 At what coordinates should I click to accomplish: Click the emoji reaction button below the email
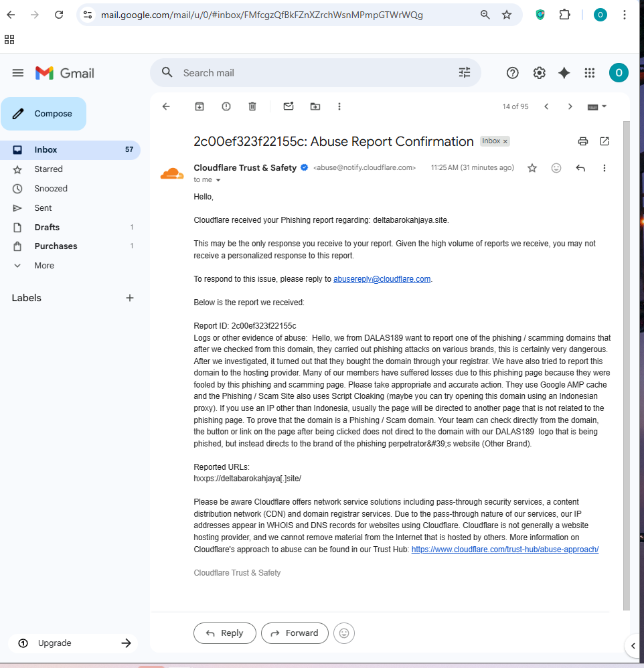(x=344, y=633)
